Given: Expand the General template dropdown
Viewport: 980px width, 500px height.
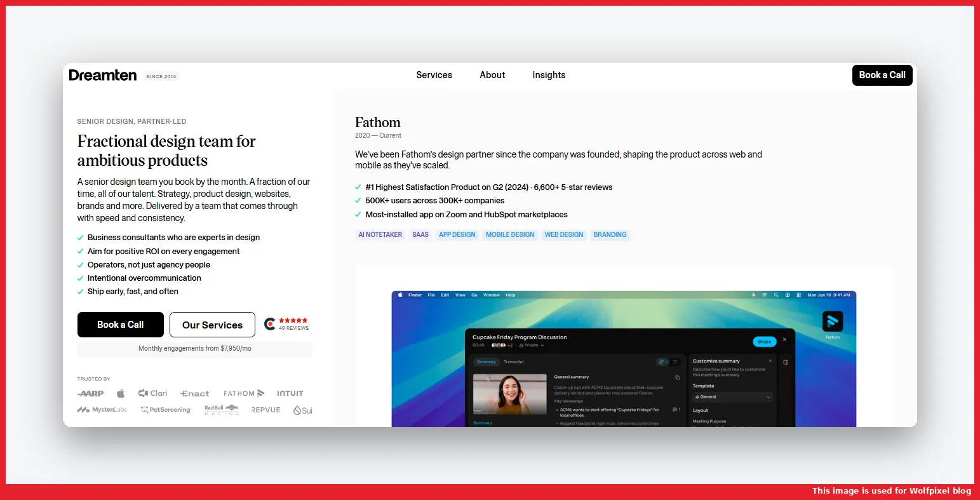Looking at the screenshot, I should pos(732,397).
